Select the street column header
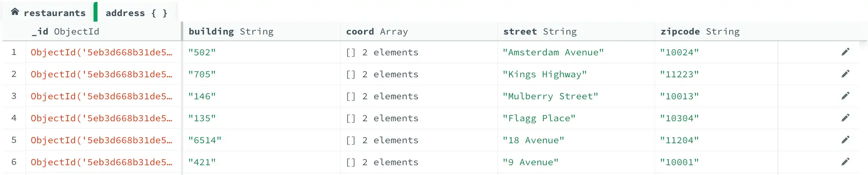 540,31
